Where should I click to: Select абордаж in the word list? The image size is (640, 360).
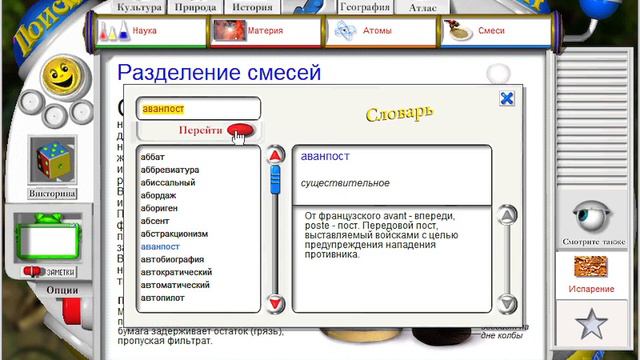[x=158, y=196]
